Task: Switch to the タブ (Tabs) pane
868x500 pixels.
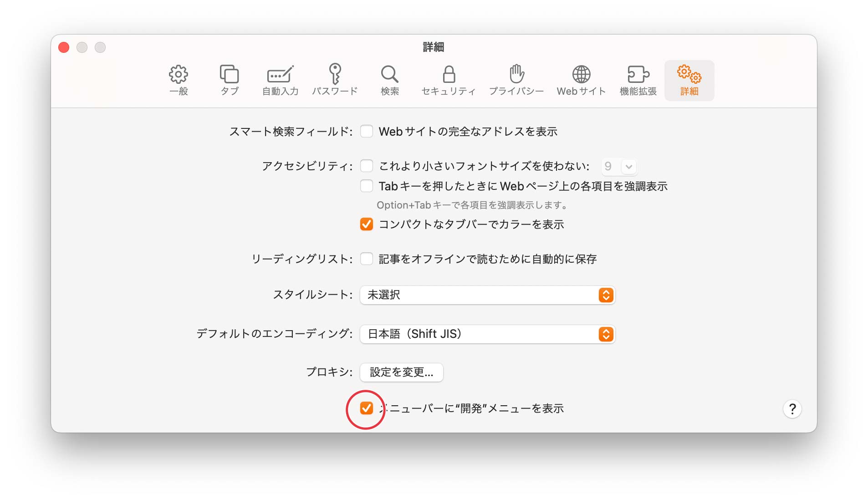Action: [x=229, y=80]
